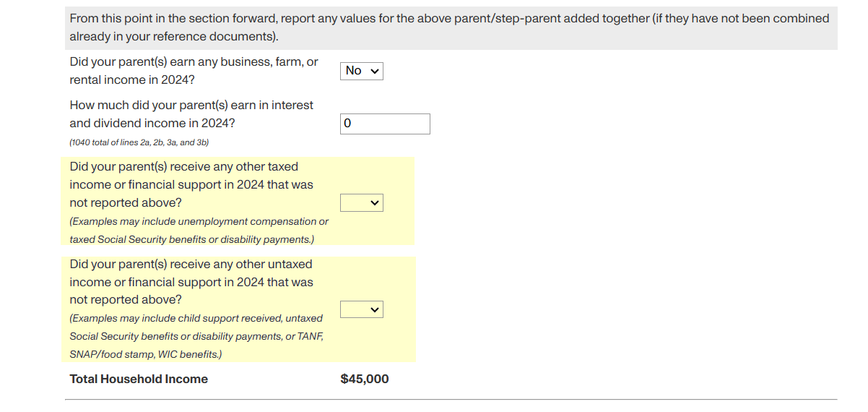868x412 pixels.
Task: Click the 'taxed Social Security benefits' hint line
Action: (x=191, y=239)
